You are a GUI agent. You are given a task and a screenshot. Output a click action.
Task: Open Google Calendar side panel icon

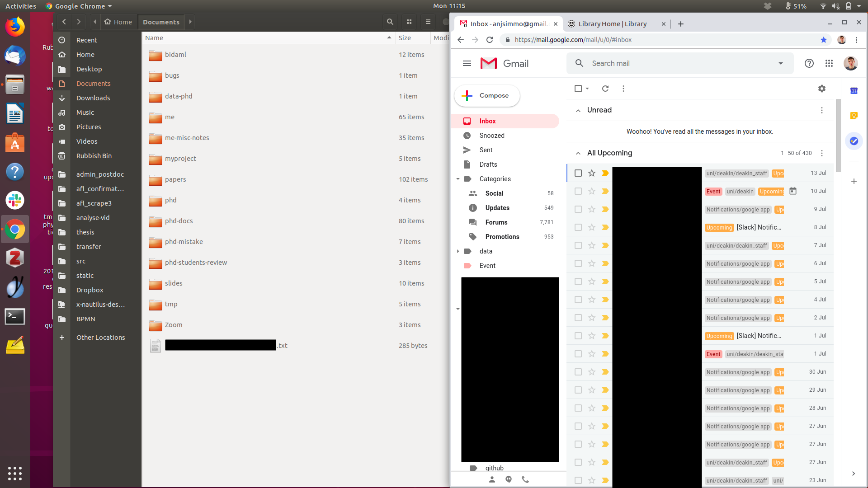854,91
